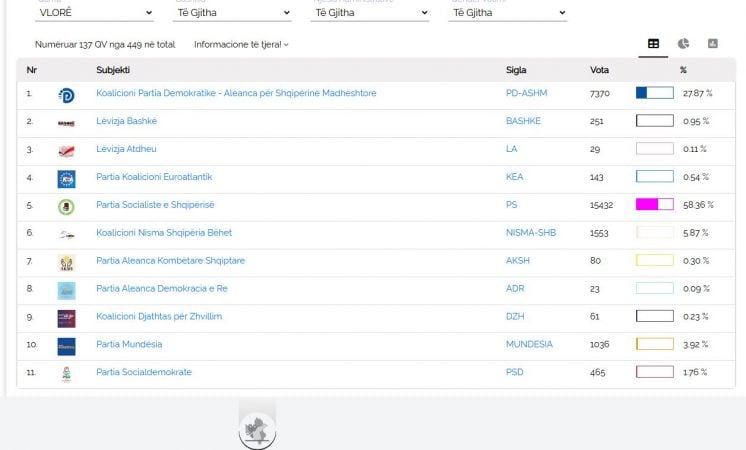This screenshot has width=746, height=450.
Task: Click the PSD acronym link
Action: point(514,372)
